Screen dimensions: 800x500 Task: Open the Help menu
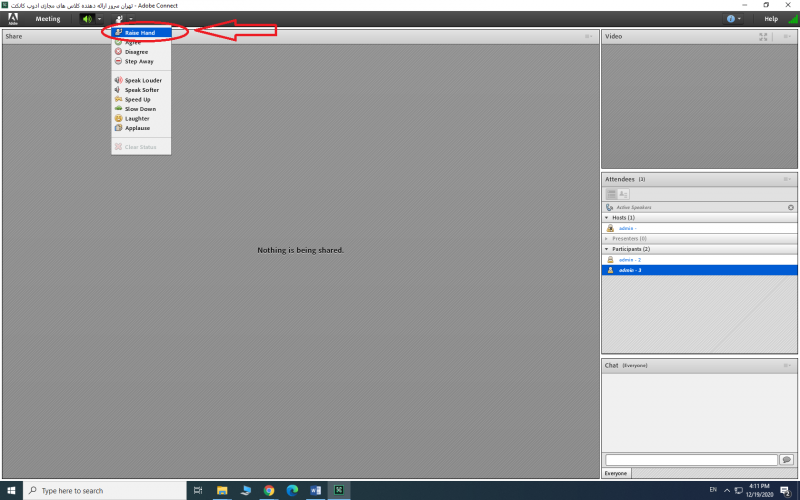(x=770, y=19)
